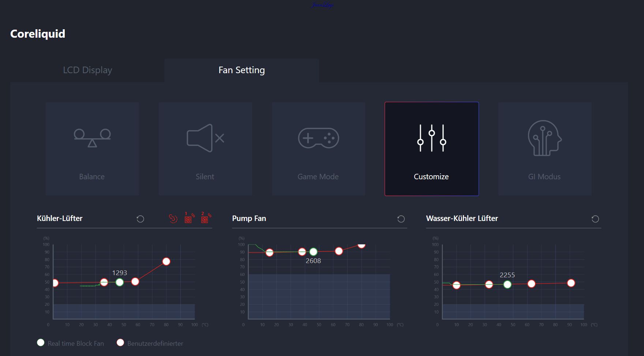Select Wasser-Kühler curve point near 10°C
Image resolution: width=644 pixels, height=356 pixels.
[456, 285]
